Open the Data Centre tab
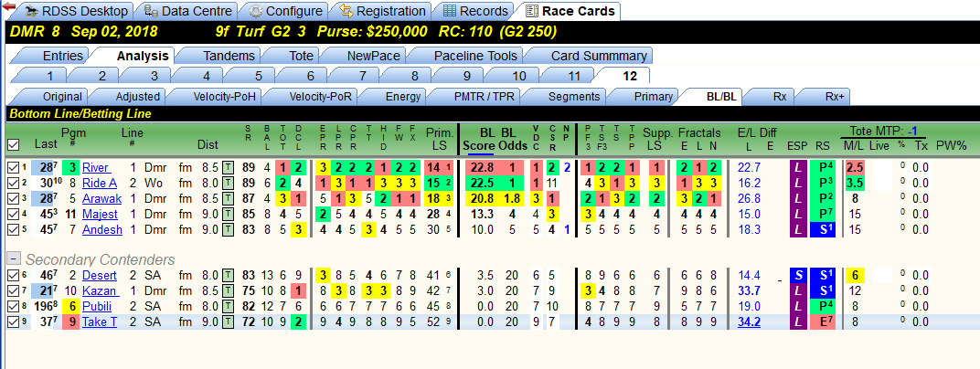Image resolution: width=980 pixels, height=369 pixels. click(x=189, y=11)
